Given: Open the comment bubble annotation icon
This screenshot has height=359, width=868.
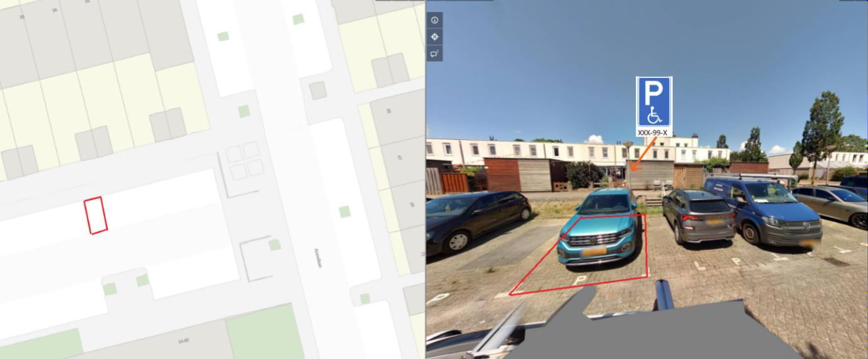Looking at the screenshot, I should pyautogui.click(x=434, y=54).
